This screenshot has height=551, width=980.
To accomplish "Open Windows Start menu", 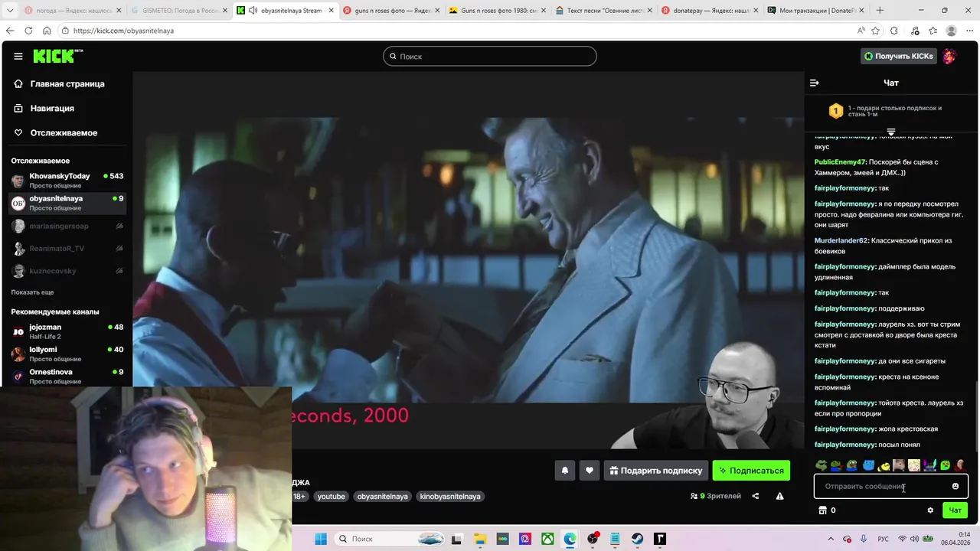I will pyautogui.click(x=320, y=539).
